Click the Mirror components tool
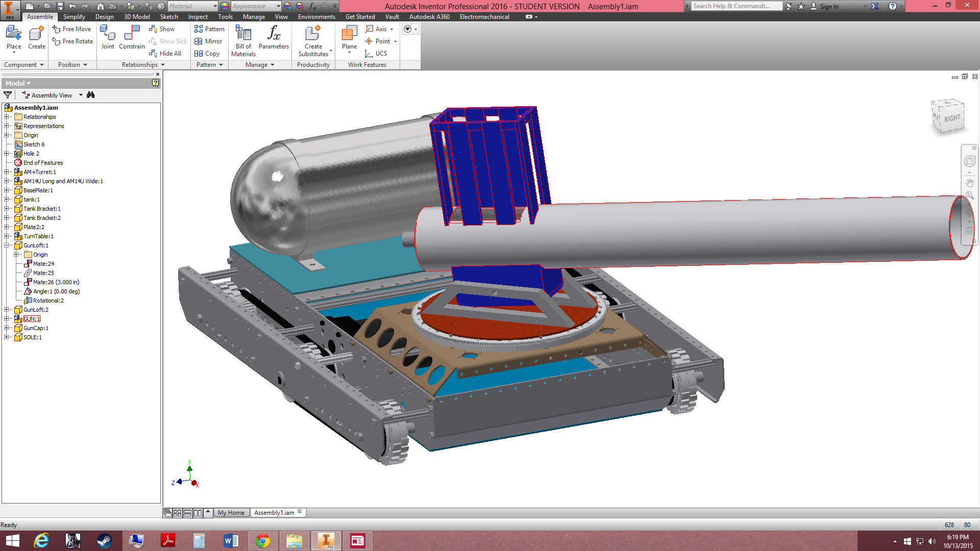980x551 pixels. coord(208,41)
